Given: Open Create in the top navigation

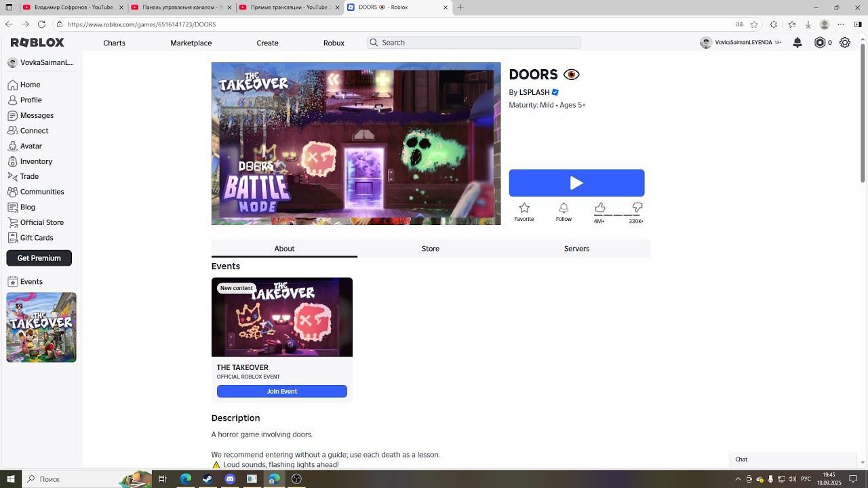Looking at the screenshot, I should 267,43.
